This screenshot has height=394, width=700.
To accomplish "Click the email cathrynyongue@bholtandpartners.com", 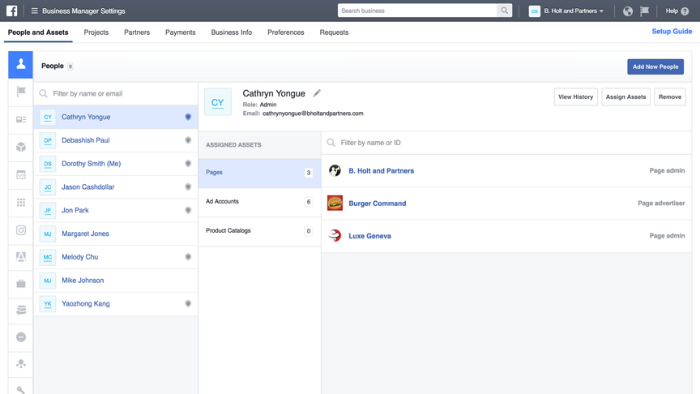I will [312, 113].
